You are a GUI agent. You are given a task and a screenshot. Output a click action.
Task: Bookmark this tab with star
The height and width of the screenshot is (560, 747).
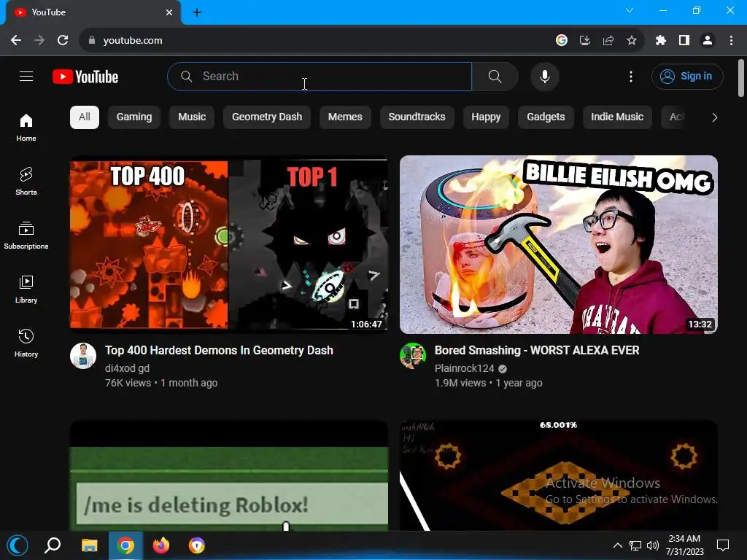[632, 41]
